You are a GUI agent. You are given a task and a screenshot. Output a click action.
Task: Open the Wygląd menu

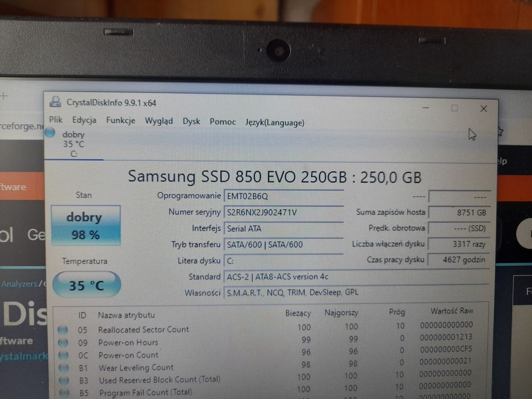[x=159, y=121]
